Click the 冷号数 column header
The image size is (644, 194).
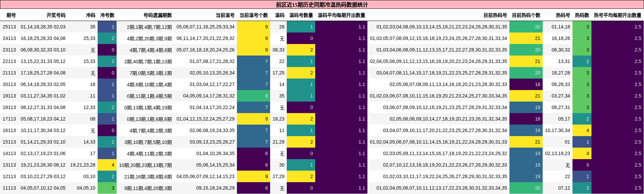107,15
